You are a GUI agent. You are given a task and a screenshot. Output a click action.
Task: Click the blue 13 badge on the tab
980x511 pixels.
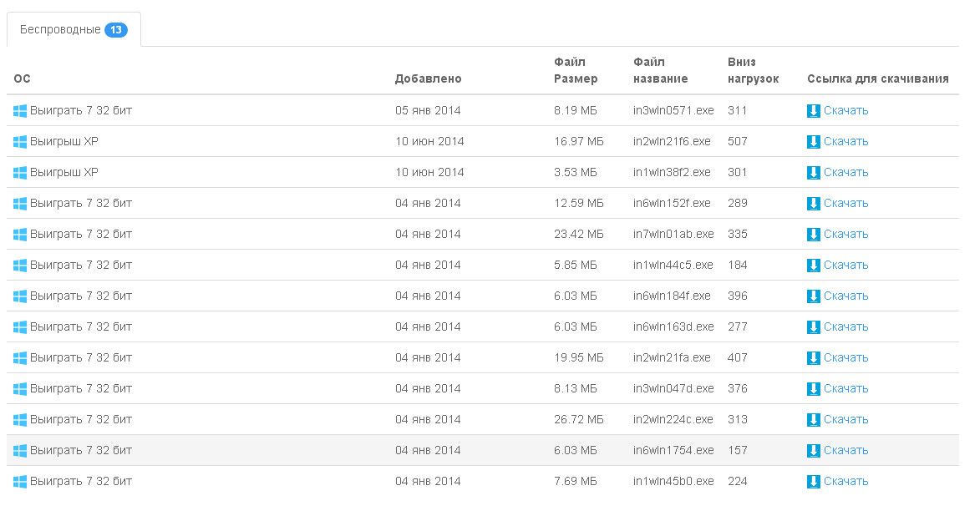pyautogui.click(x=115, y=30)
